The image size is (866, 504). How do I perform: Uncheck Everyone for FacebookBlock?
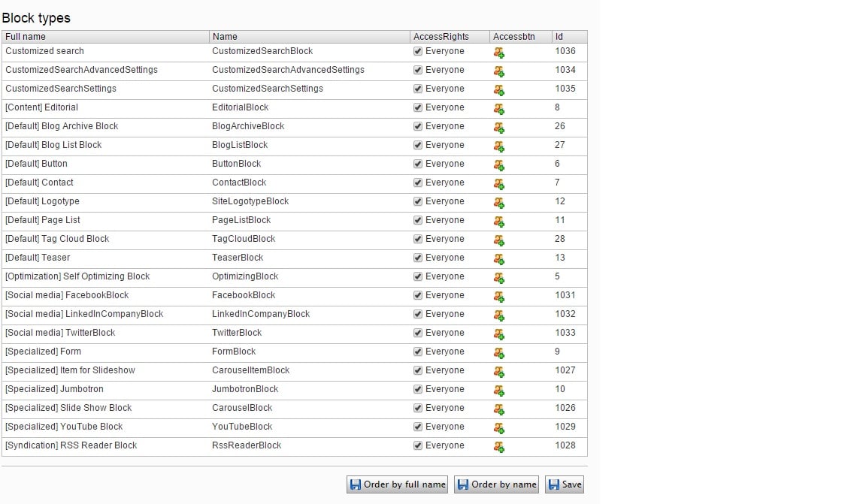pos(417,295)
